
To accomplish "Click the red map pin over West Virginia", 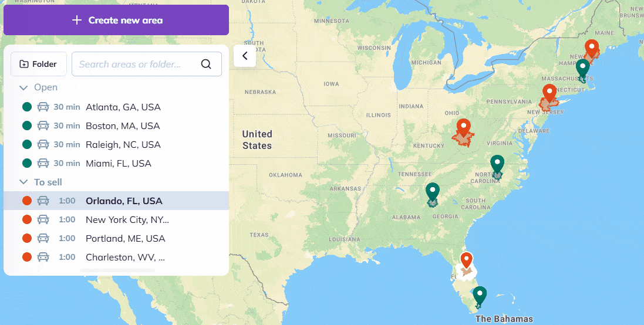I will (464, 127).
